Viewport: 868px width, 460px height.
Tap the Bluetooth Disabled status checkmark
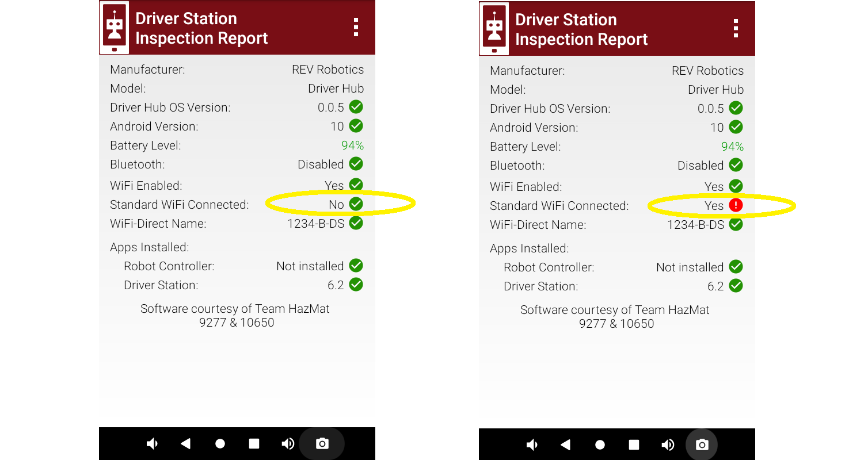(356, 164)
